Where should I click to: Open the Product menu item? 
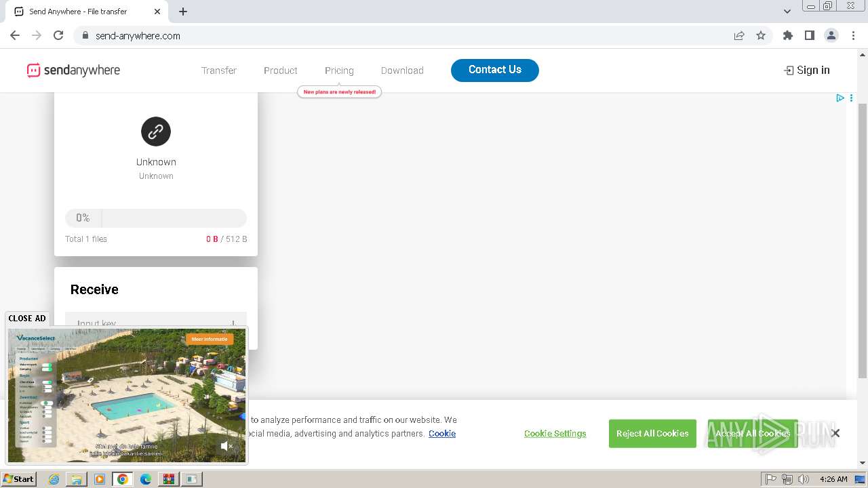(281, 70)
